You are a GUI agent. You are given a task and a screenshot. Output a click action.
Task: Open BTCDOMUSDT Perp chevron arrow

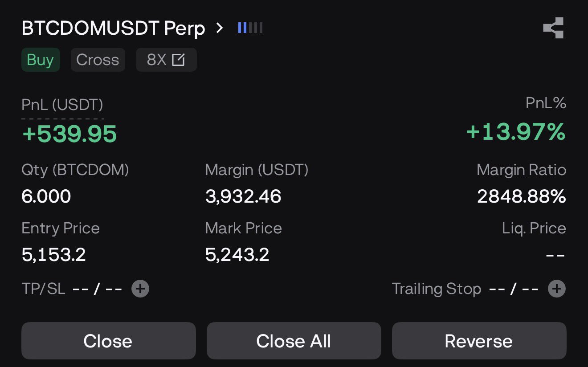(219, 28)
